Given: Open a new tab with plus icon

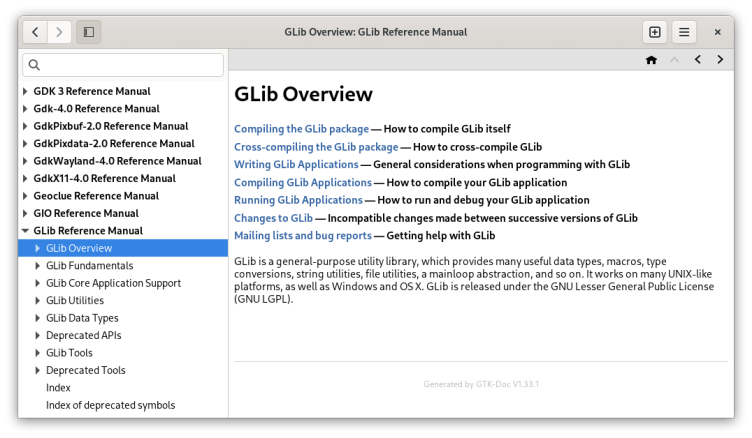Looking at the screenshot, I should 655,32.
